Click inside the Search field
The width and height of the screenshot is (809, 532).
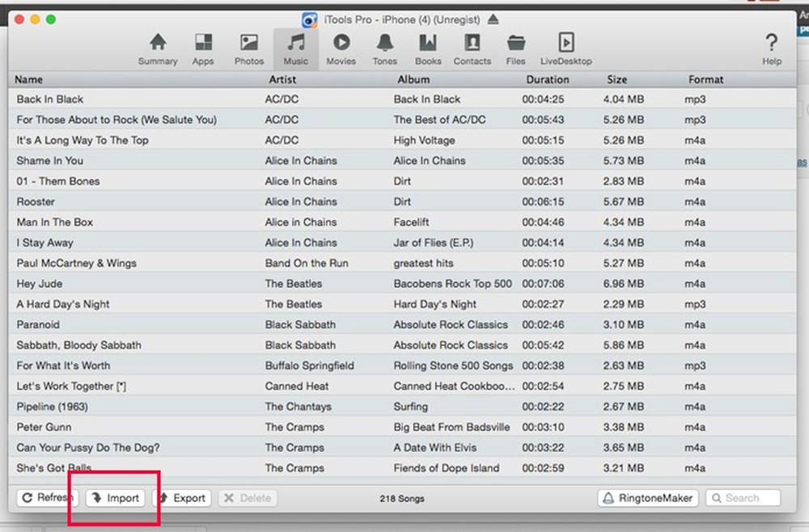pyautogui.click(x=743, y=498)
